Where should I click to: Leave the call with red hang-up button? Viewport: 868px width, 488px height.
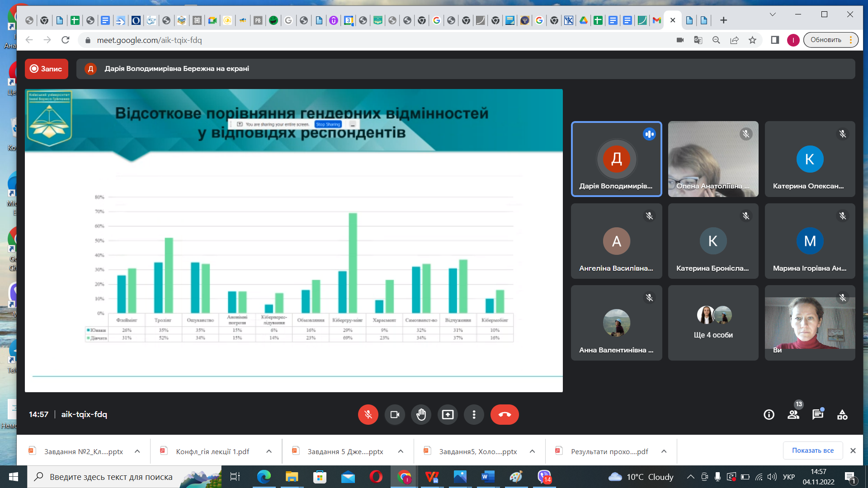click(x=505, y=414)
